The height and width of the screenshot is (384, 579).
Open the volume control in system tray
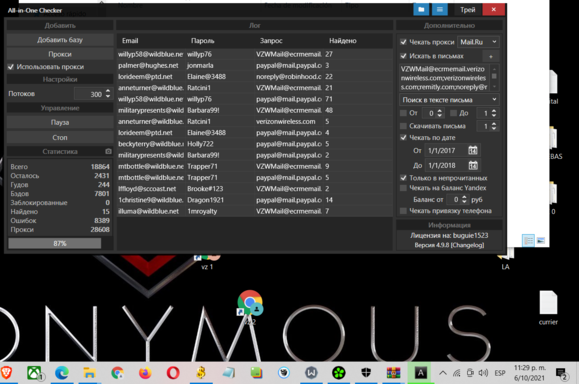[x=483, y=373]
